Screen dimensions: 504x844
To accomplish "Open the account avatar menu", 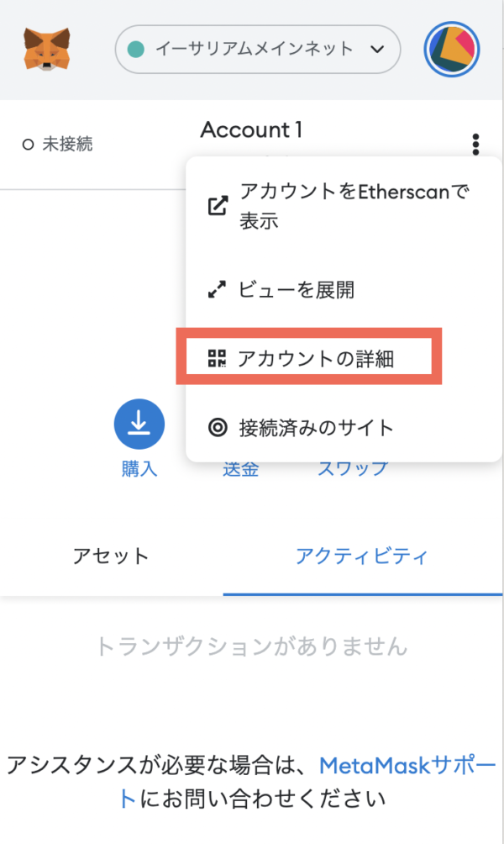I will [451, 49].
